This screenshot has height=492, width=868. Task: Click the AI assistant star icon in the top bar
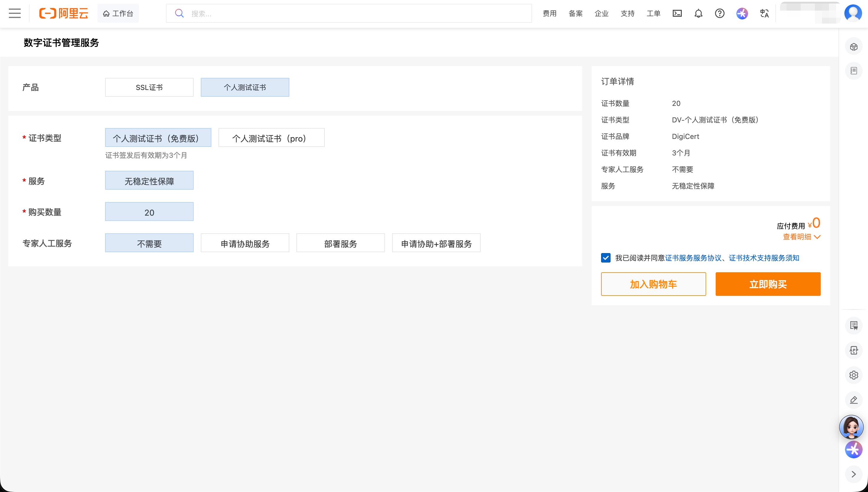click(x=742, y=13)
